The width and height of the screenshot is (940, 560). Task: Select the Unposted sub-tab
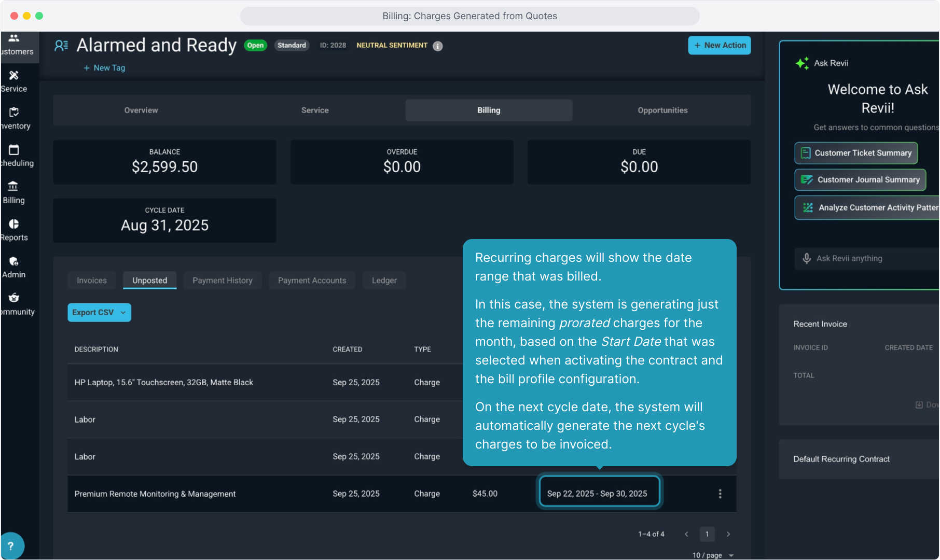coord(150,281)
